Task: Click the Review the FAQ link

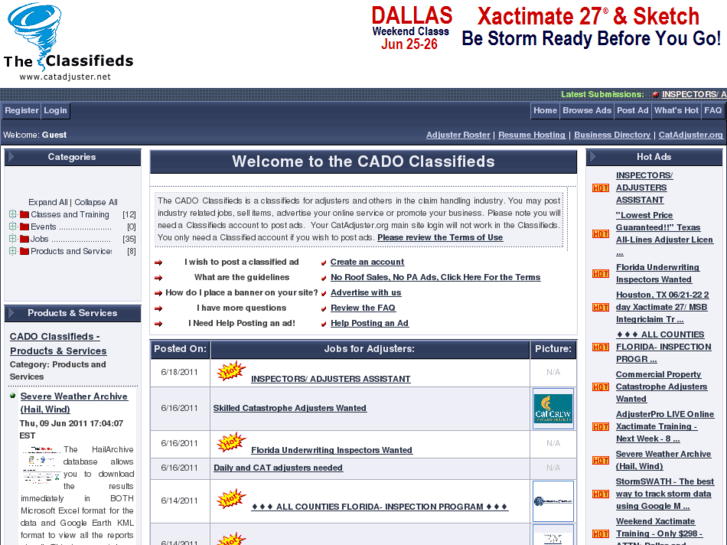Action: click(363, 308)
